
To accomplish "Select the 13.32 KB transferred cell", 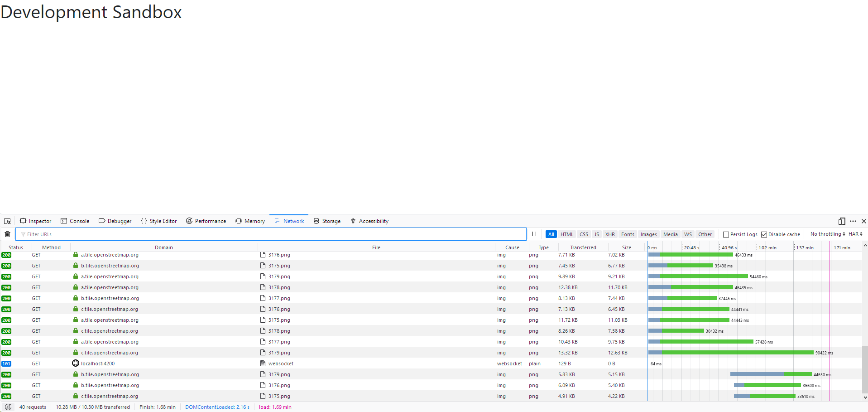I will (x=568, y=353).
